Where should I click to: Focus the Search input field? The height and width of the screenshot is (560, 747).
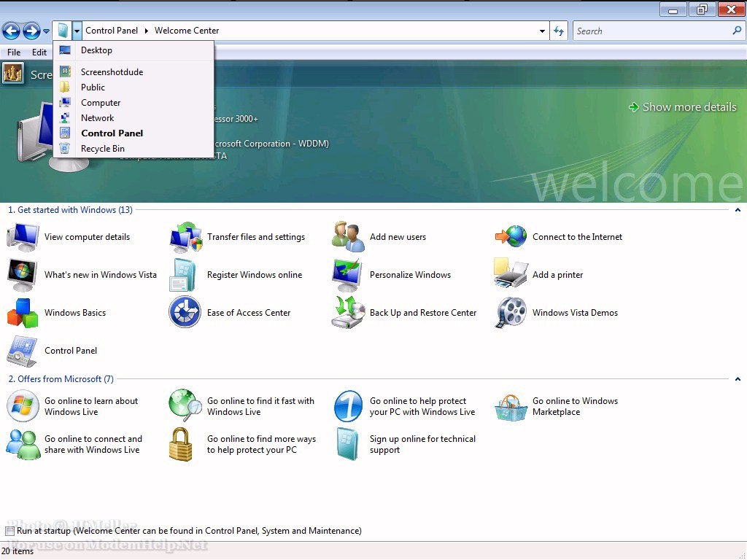(651, 31)
